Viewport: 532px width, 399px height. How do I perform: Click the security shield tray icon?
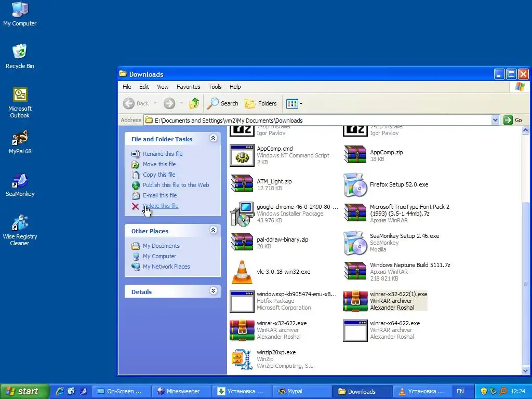[x=484, y=392]
